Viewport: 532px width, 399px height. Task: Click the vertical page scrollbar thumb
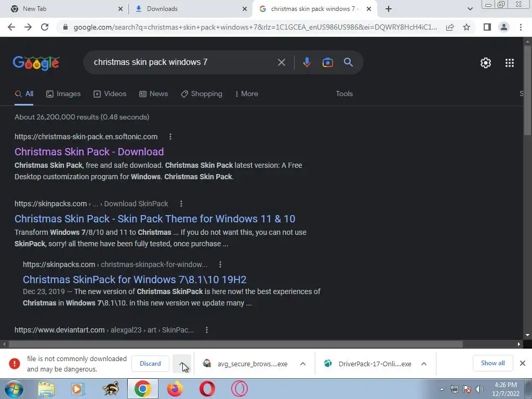coord(527,90)
